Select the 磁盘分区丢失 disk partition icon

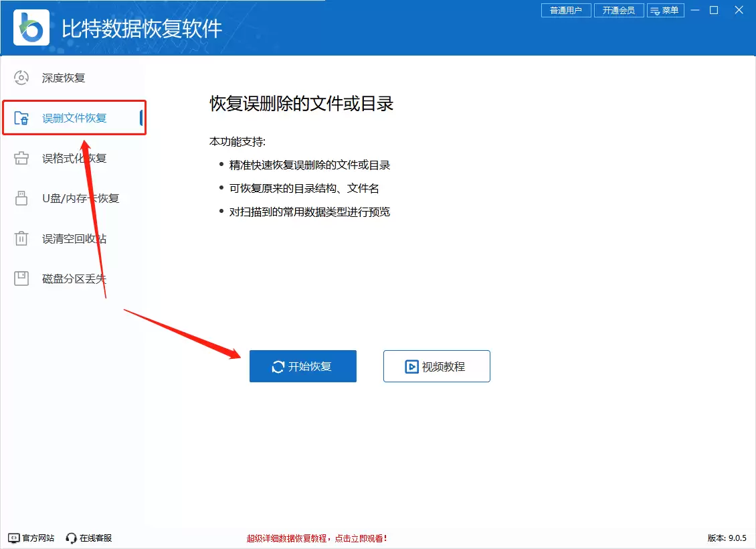point(21,279)
